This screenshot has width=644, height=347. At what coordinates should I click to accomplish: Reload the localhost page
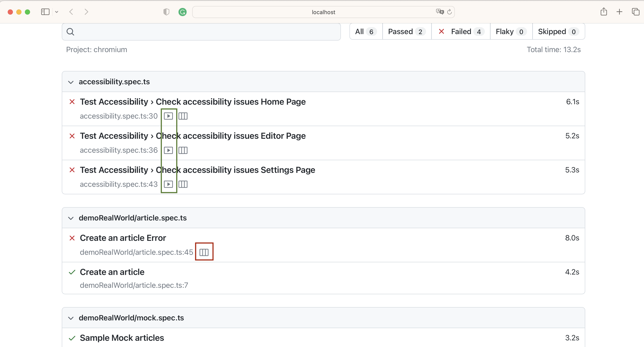(x=449, y=12)
